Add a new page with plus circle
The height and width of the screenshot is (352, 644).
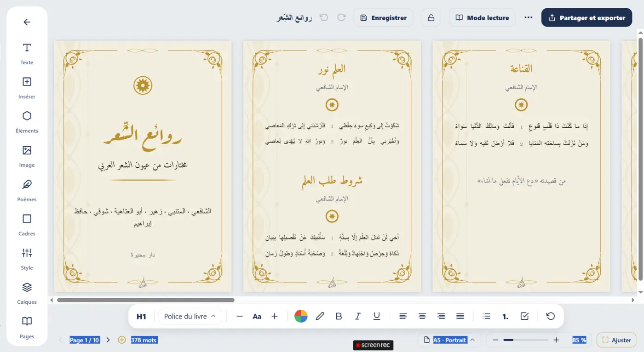(x=122, y=340)
